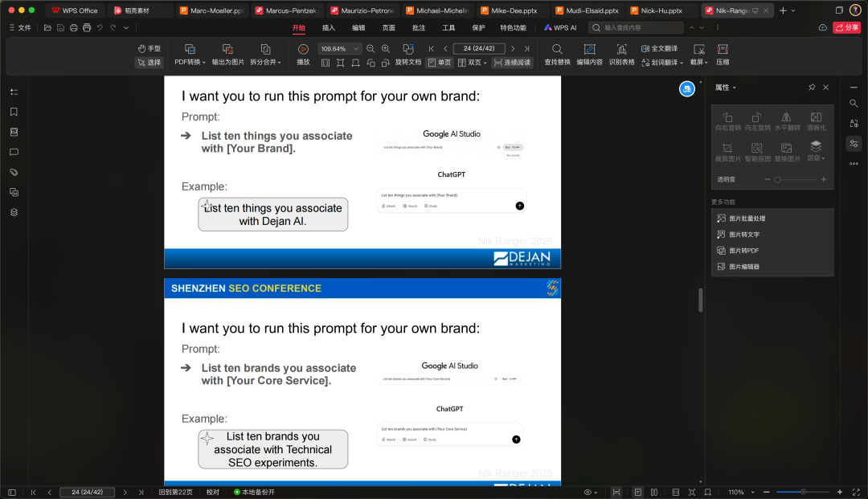868x499 pixels.
Task: Open 查找替换 find and replace
Action: point(557,55)
